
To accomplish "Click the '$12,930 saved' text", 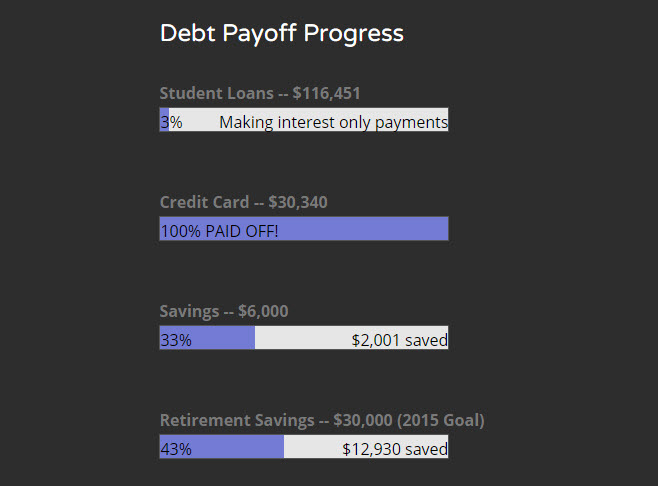I will click(x=394, y=450).
